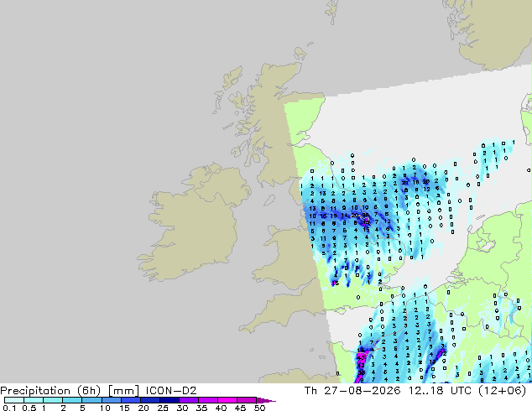This screenshot has width=532, height=411.
Task: Select the 0.5–1 mm legend swatch
Action: point(34,400)
